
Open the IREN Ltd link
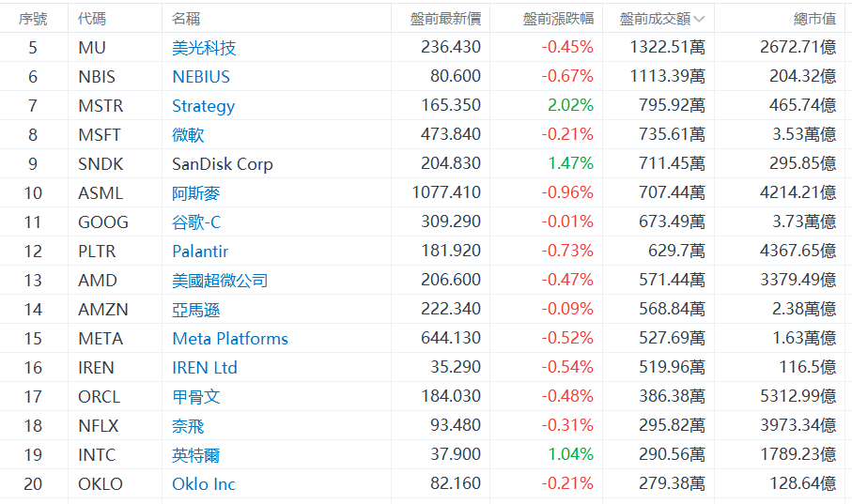(x=205, y=368)
